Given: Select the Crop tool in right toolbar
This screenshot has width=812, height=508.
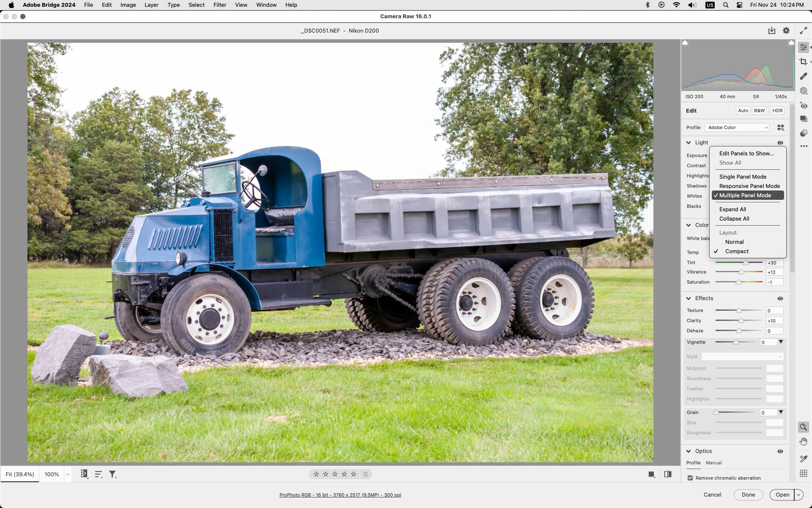Looking at the screenshot, I should pyautogui.click(x=803, y=62).
